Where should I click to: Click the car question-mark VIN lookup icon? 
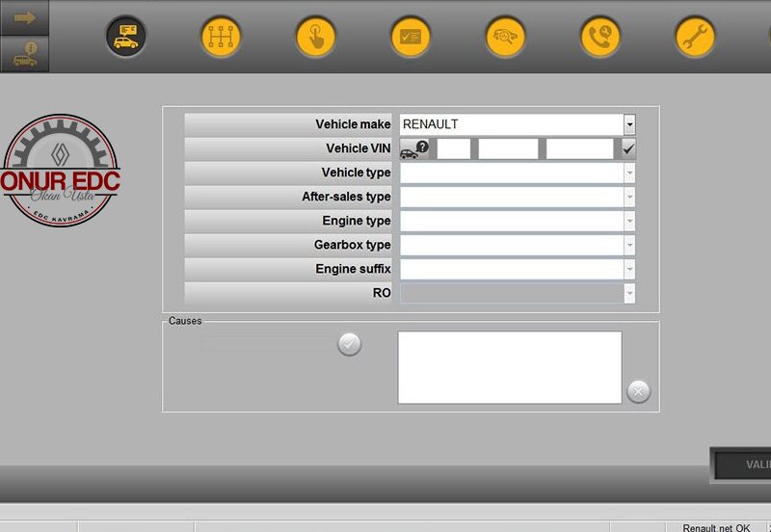click(x=414, y=148)
